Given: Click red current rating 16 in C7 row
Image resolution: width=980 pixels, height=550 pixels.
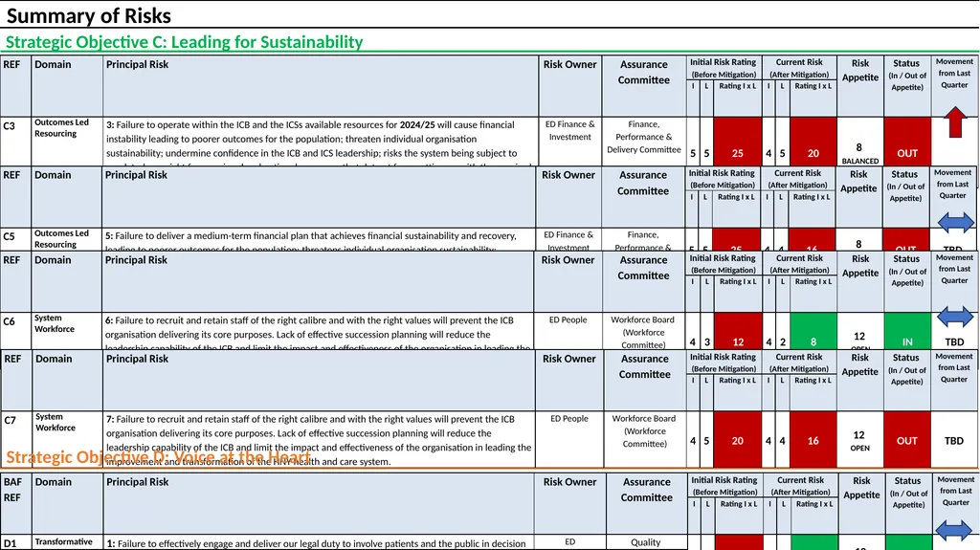Looking at the screenshot, I should [x=813, y=439].
